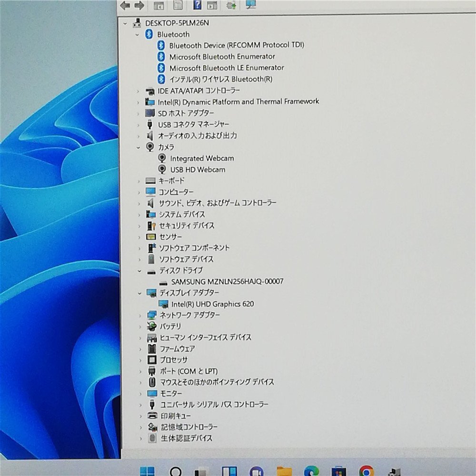Collapse the カメラ category
This screenshot has width=476, height=476.
coord(138,147)
